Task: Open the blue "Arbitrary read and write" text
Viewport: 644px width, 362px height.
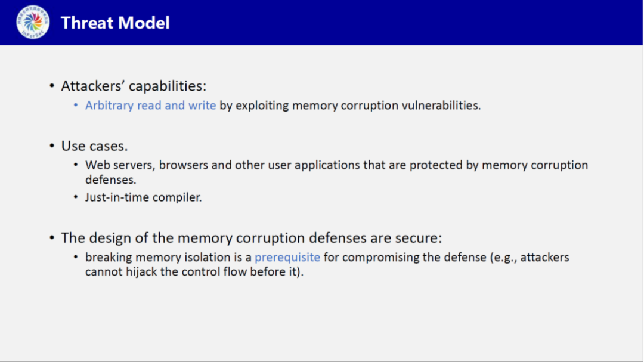Action: click(150, 106)
